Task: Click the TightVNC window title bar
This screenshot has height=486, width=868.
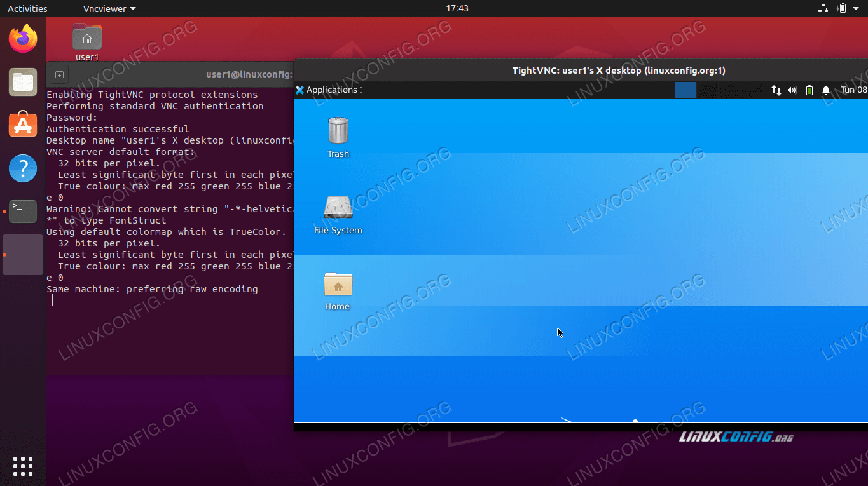Action: tap(581, 71)
